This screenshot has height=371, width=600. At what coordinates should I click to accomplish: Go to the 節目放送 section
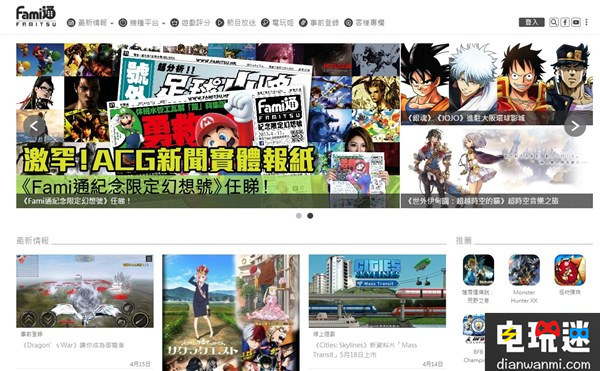coord(241,23)
